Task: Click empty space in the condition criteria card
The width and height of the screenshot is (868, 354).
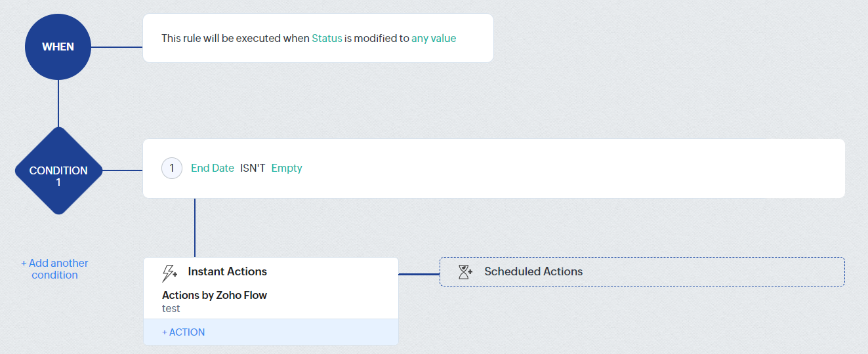Action: pos(558,168)
